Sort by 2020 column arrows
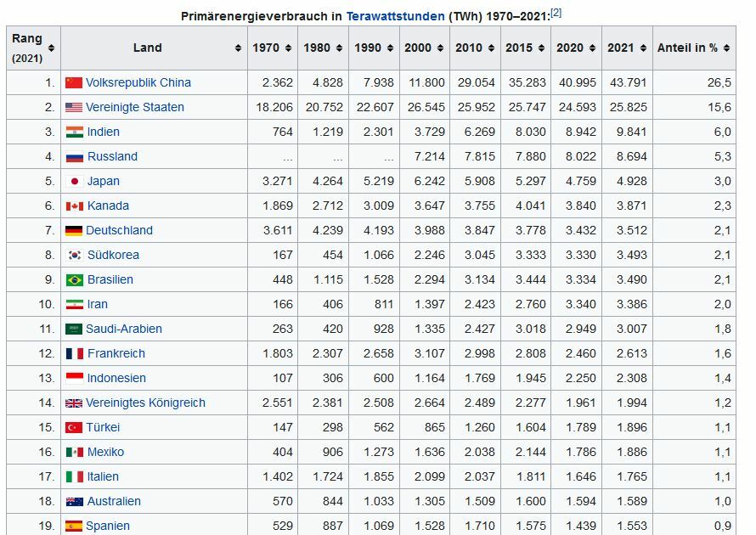Screen dimensions: 756x535 point(593,48)
